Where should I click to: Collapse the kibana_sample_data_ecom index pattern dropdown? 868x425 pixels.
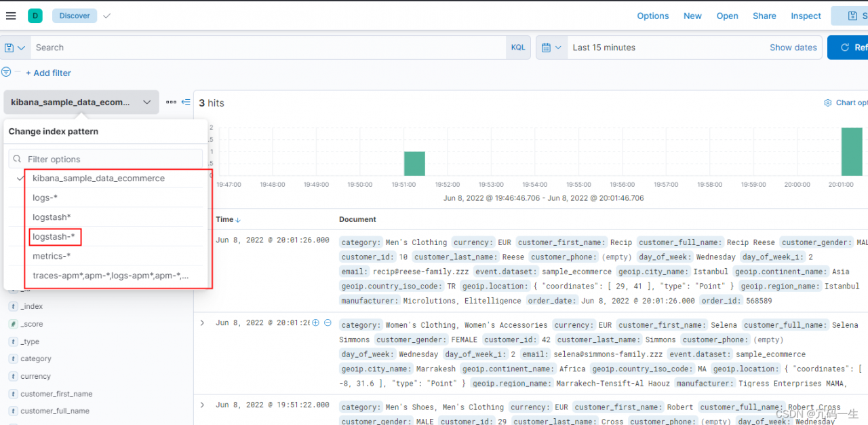coord(81,102)
